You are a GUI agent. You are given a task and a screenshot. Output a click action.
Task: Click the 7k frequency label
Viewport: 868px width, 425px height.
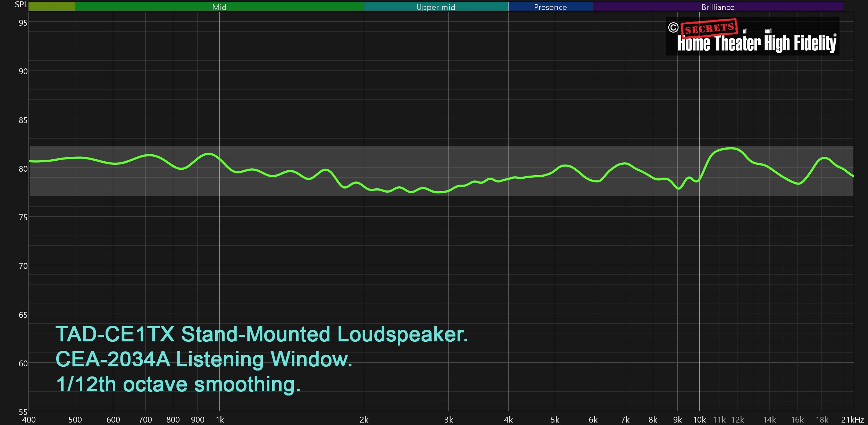[625, 420]
